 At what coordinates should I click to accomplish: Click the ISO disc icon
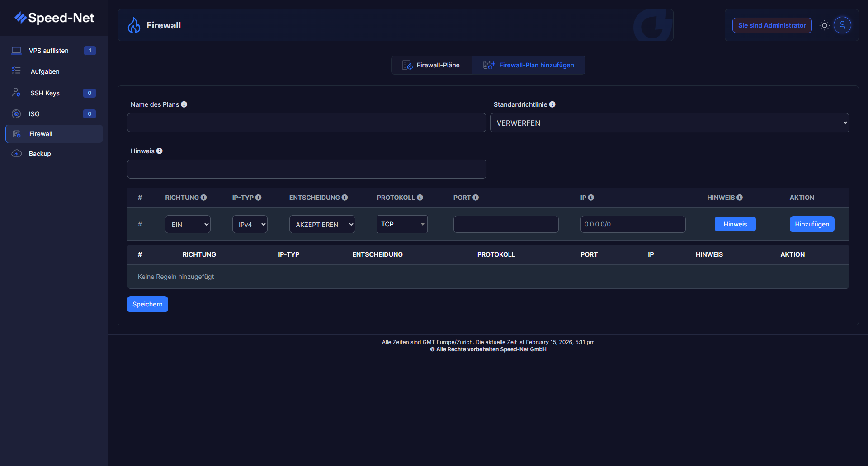(x=16, y=114)
